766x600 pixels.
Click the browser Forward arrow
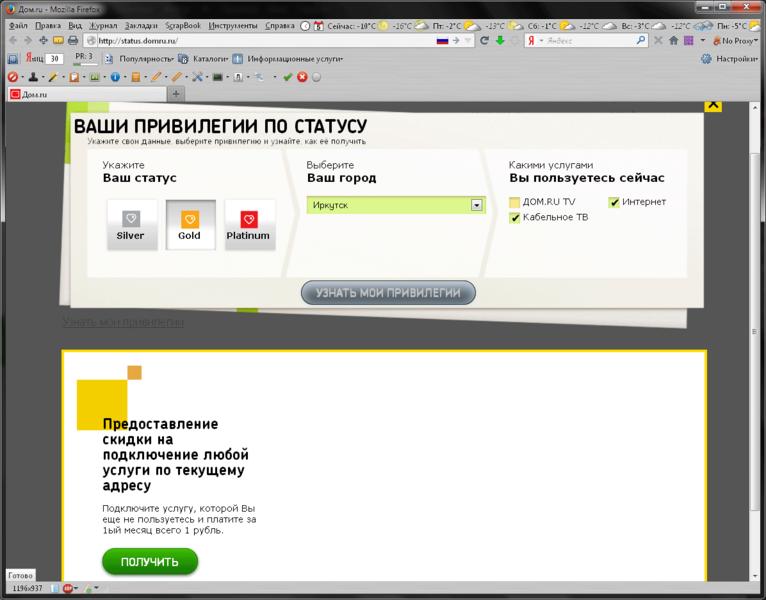tap(28, 41)
